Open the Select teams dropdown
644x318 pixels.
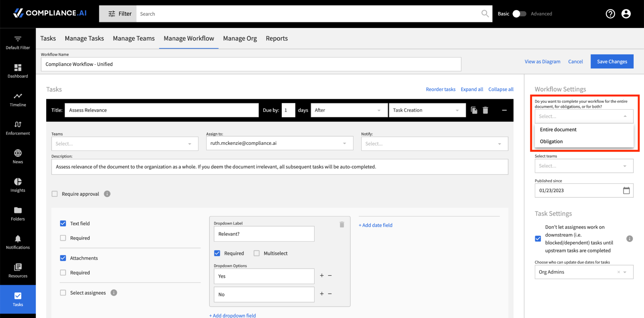tap(584, 166)
